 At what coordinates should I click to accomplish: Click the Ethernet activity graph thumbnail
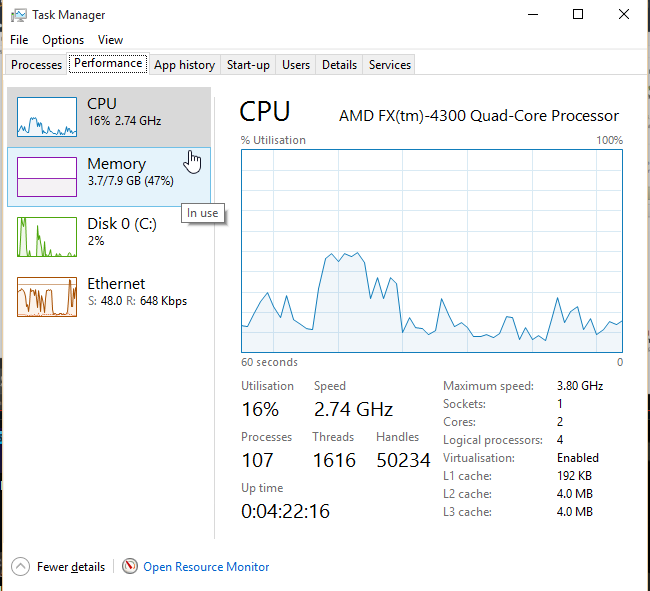pyautogui.click(x=47, y=297)
